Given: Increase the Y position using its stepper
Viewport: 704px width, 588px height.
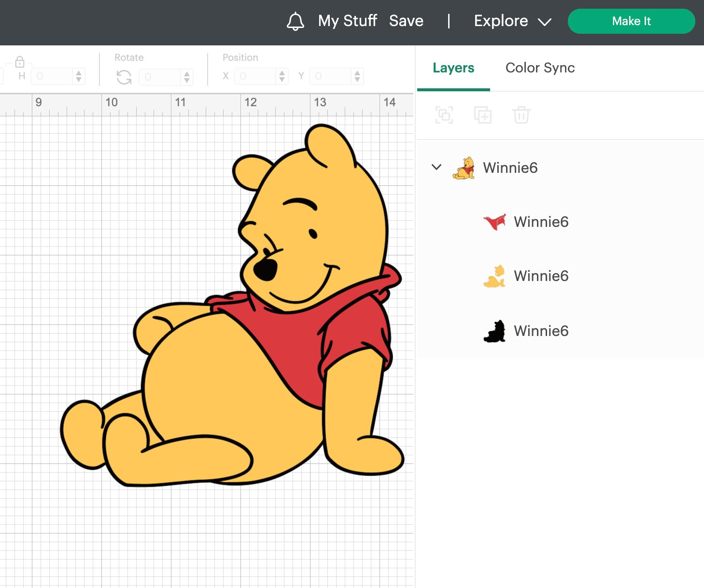Looking at the screenshot, I should click(357, 73).
